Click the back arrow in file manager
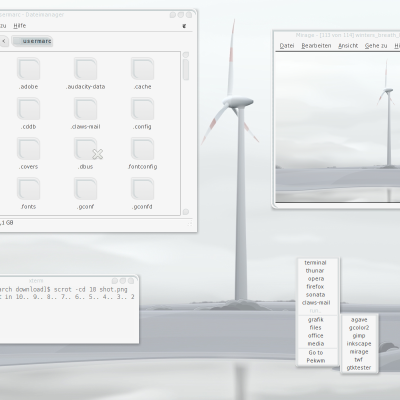Screen dimensions: 400x400 click(4, 41)
